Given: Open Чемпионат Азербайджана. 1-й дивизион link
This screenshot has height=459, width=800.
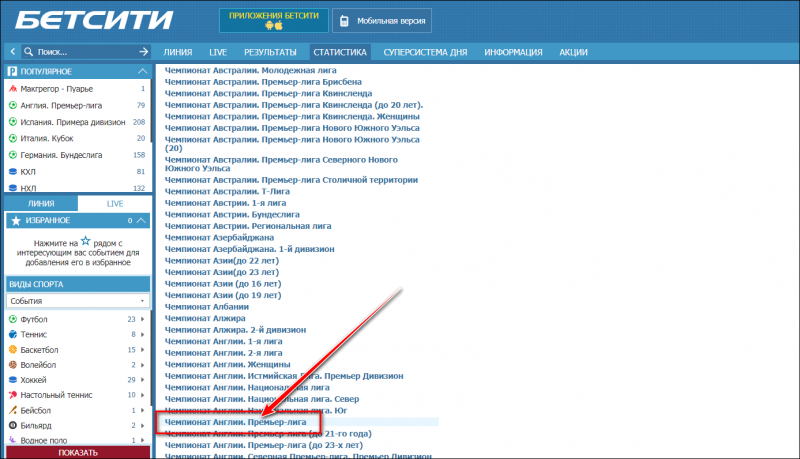Looking at the screenshot, I should click(249, 249).
